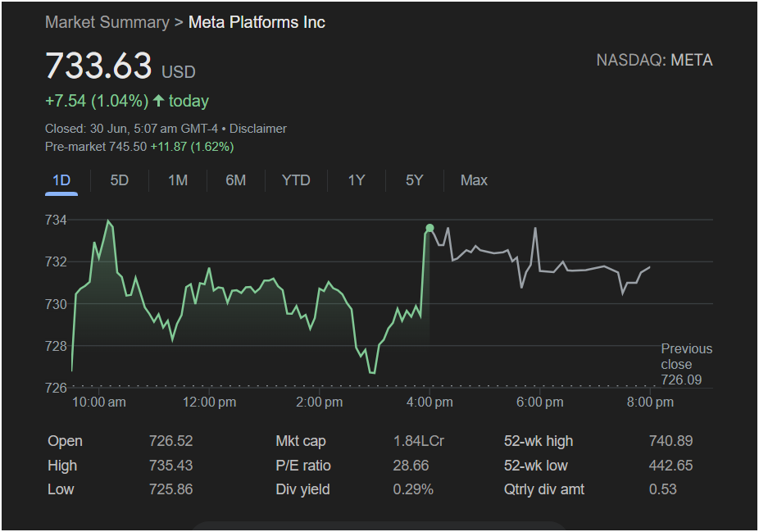Image resolution: width=759 pixels, height=532 pixels.
Task: Click the P/E ratio value 28.66
Action: tap(411, 466)
